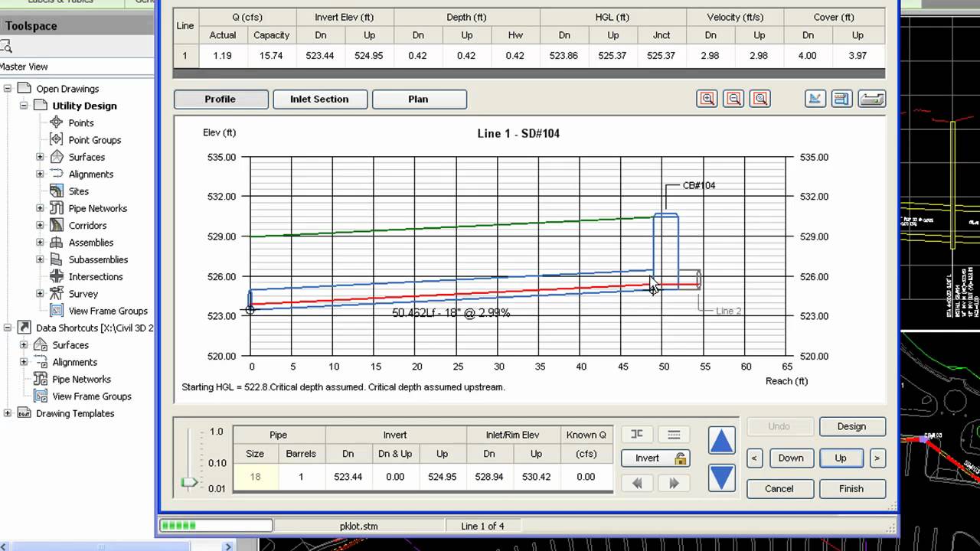Click the Inlet/Rim Up value 530.42
Screen dimensions: 980x551
pyautogui.click(x=536, y=477)
